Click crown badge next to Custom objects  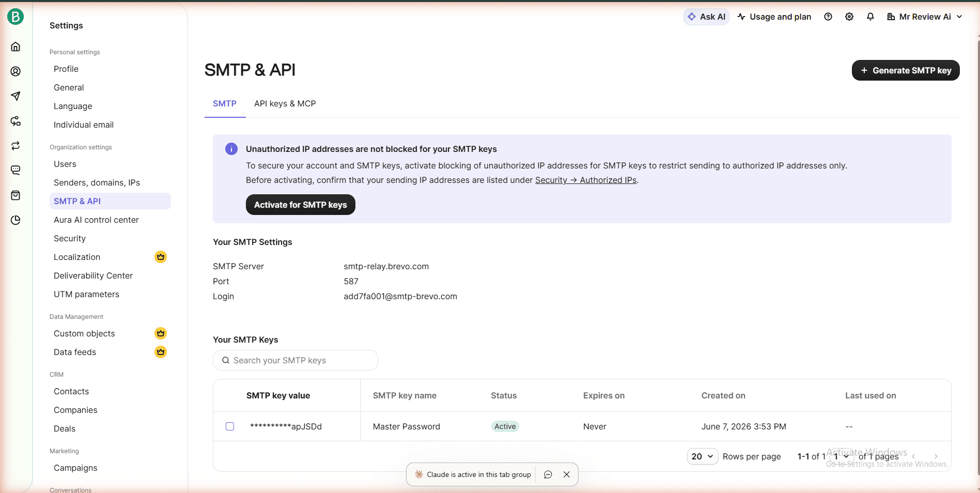point(161,333)
